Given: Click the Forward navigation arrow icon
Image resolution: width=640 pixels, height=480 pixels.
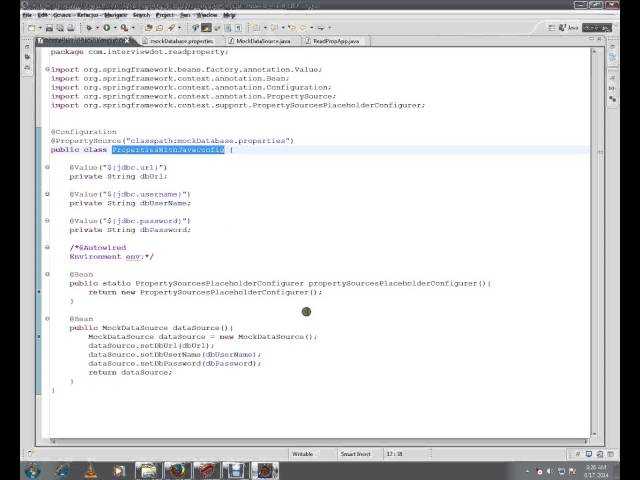Looking at the screenshot, I should 321,28.
